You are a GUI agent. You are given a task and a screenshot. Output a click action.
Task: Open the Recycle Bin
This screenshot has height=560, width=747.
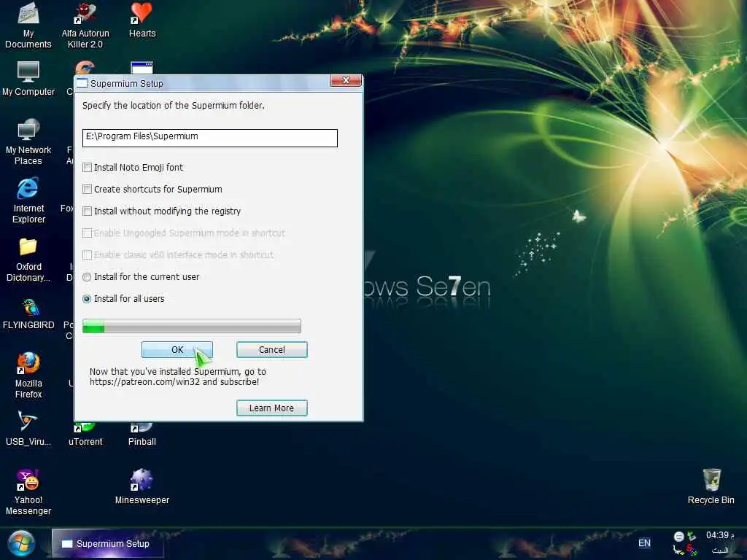tap(711, 486)
